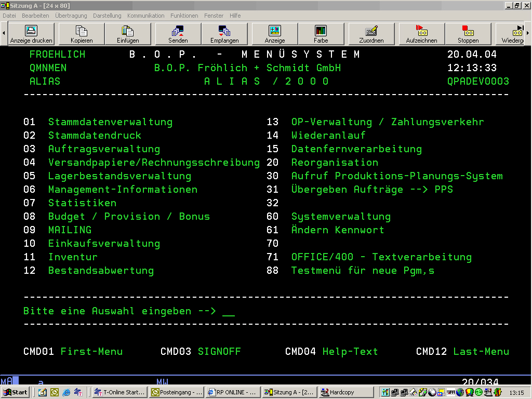Open the Datei menu
Viewport: 532px width, 399px height.
pos(9,16)
